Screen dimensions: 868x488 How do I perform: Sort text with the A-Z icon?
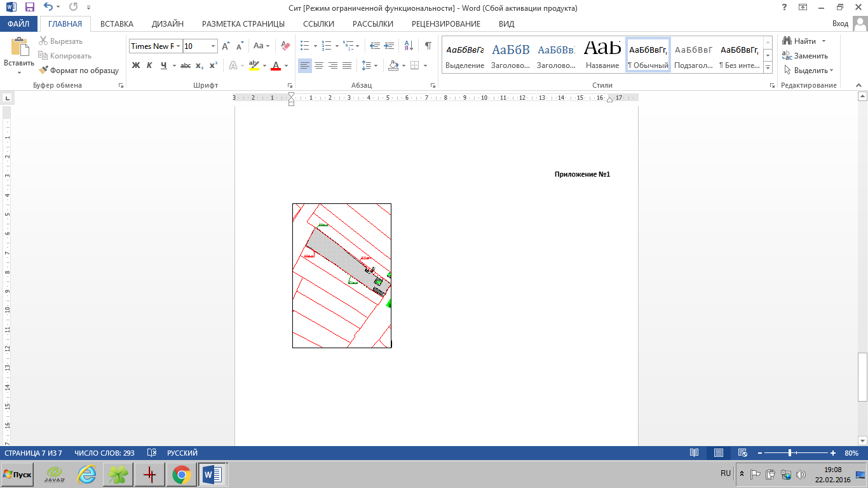[x=409, y=46]
